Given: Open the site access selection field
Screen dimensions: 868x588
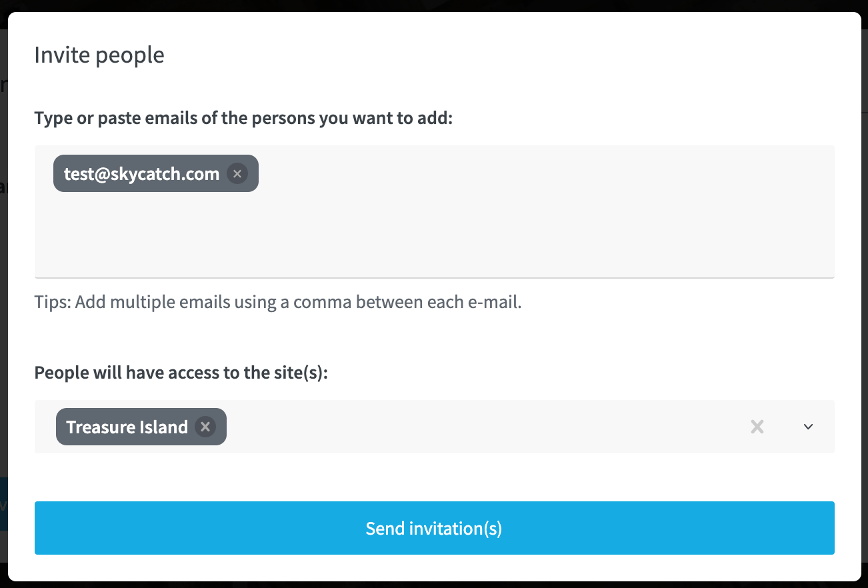Looking at the screenshot, I should pos(435,427).
